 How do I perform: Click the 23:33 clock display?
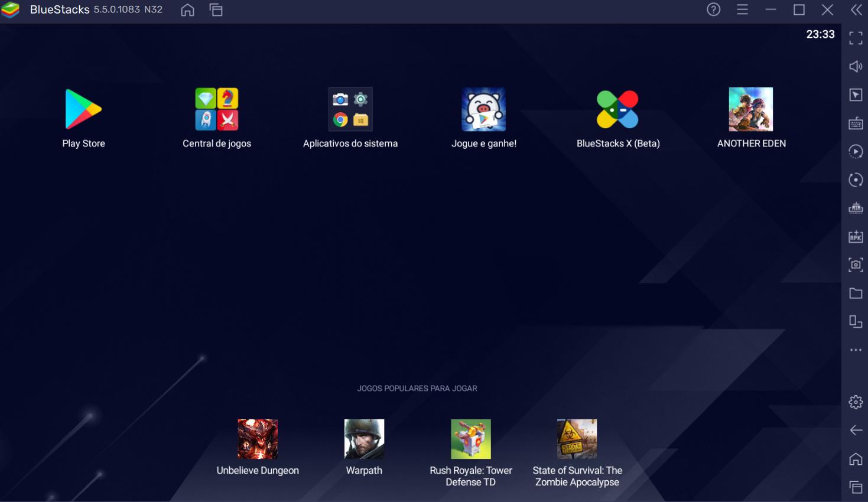pyautogui.click(x=820, y=34)
